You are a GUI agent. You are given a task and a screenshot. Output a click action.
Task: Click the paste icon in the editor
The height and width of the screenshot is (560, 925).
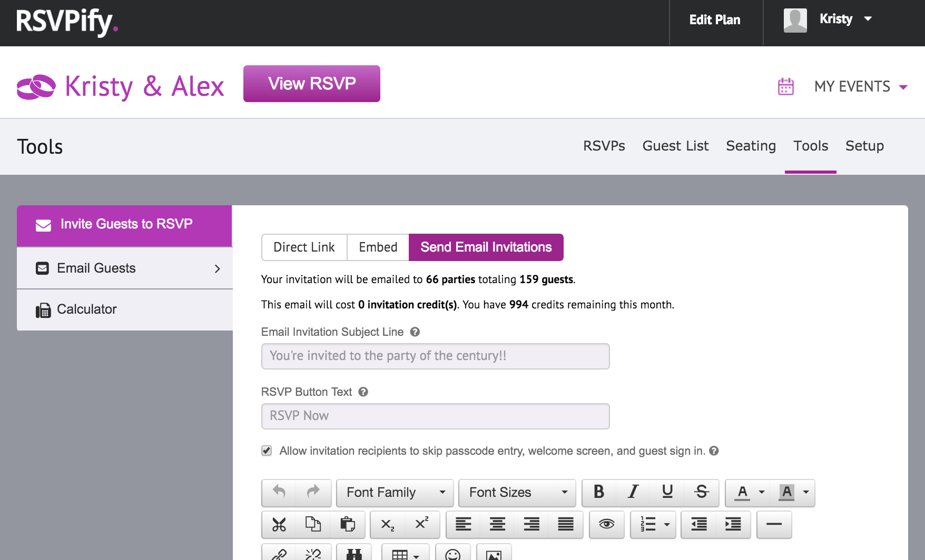[x=348, y=524]
